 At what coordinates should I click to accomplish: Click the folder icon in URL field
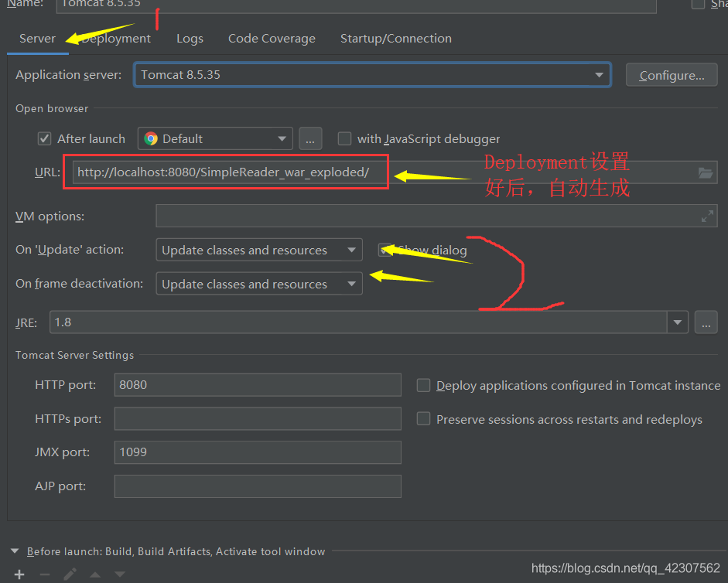click(x=706, y=172)
